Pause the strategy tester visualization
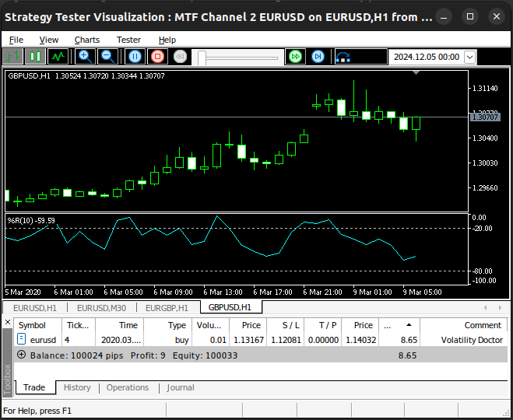The image size is (513, 420). click(135, 57)
